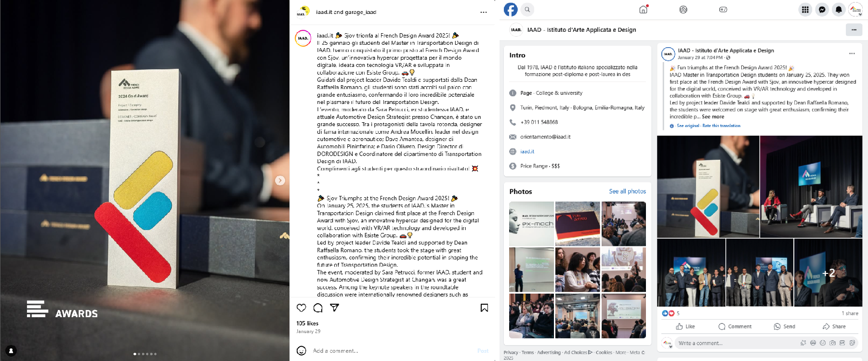Viewport: 868px width, 361px height.
Task: Toggle Like on the Facebook post
Action: (x=685, y=326)
